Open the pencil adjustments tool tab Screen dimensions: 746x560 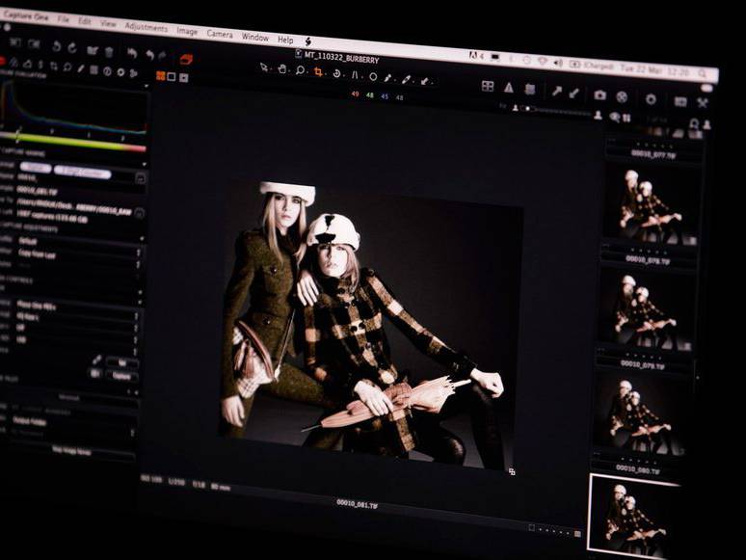point(81,69)
